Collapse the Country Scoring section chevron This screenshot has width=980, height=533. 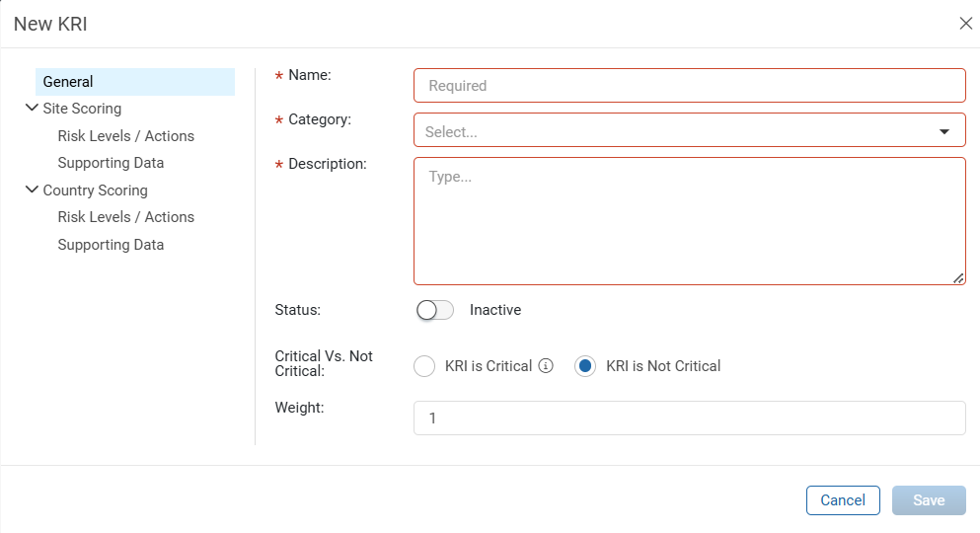(x=32, y=190)
